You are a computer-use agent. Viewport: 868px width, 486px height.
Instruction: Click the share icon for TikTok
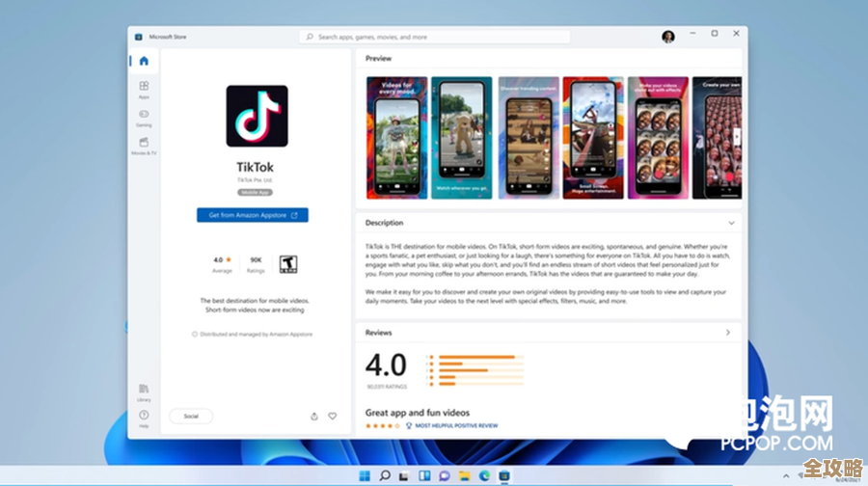pos(314,417)
